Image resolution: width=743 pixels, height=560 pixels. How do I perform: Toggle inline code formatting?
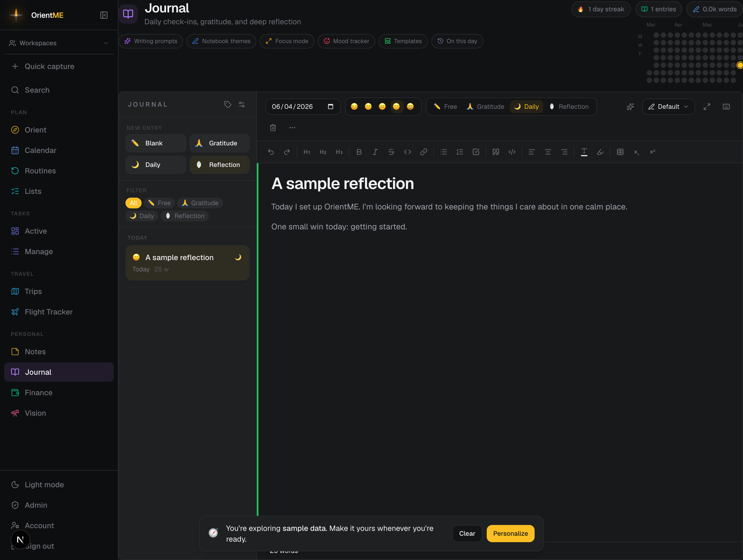(x=408, y=152)
